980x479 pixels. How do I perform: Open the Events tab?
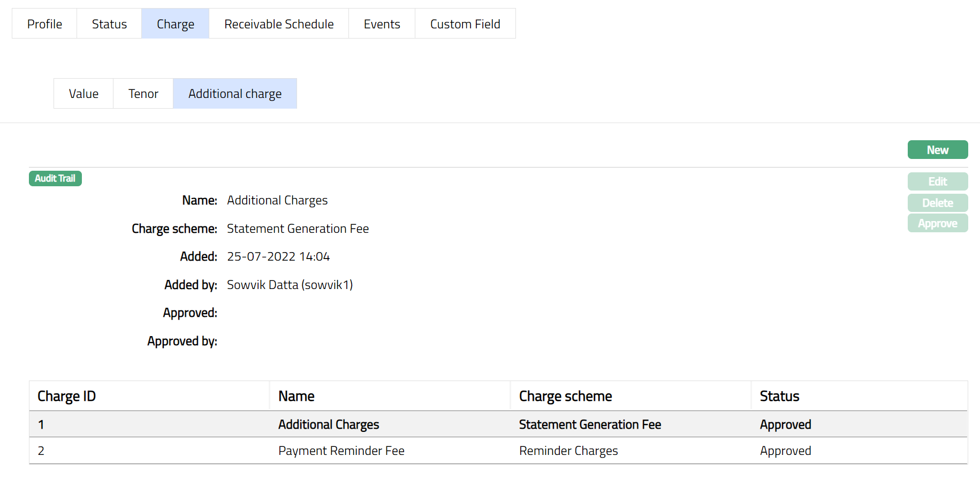click(382, 24)
